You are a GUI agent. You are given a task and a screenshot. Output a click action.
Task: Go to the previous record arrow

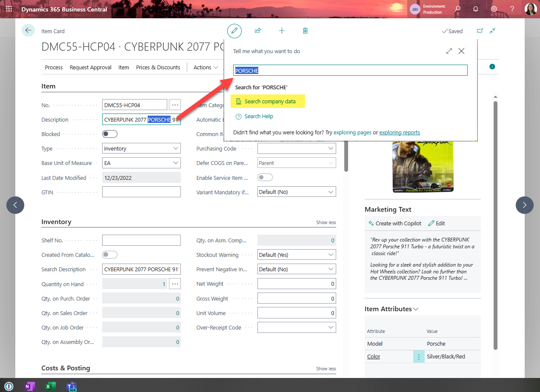pos(15,205)
